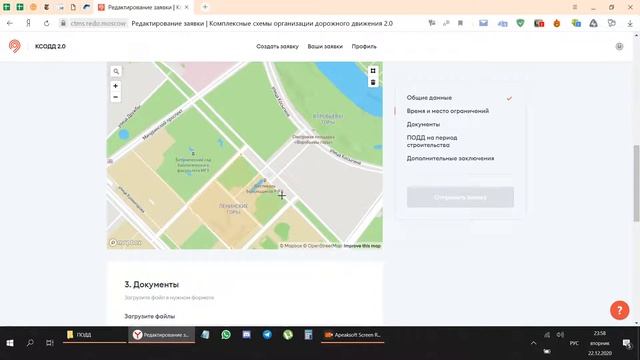The height and width of the screenshot is (360, 640).
Task: Go to 'Общие данные' section
Action: pyautogui.click(x=429, y=98)
